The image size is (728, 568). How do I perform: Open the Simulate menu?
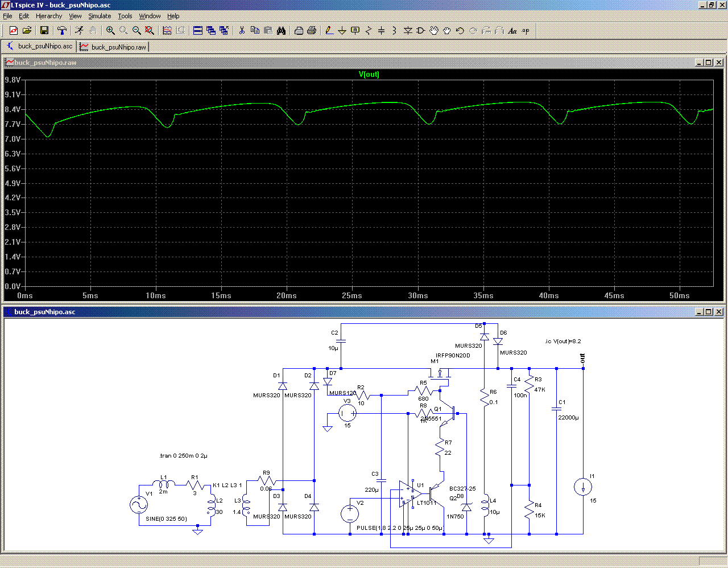tap(100, 16)
